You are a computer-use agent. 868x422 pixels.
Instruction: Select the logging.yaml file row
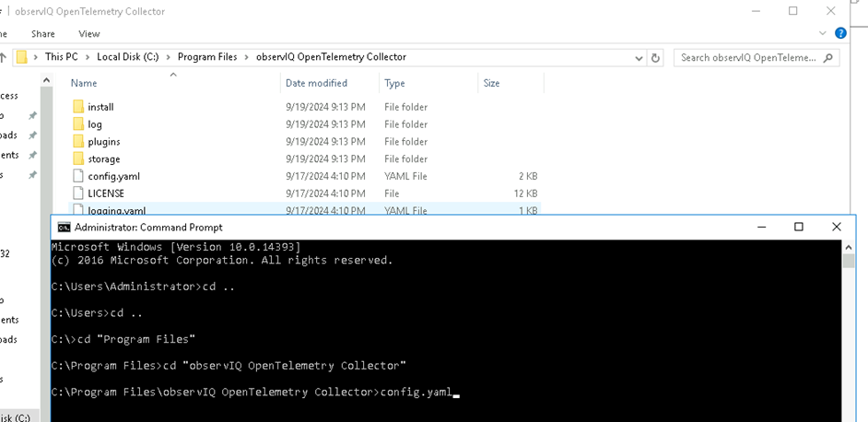[x=304, y=209]
